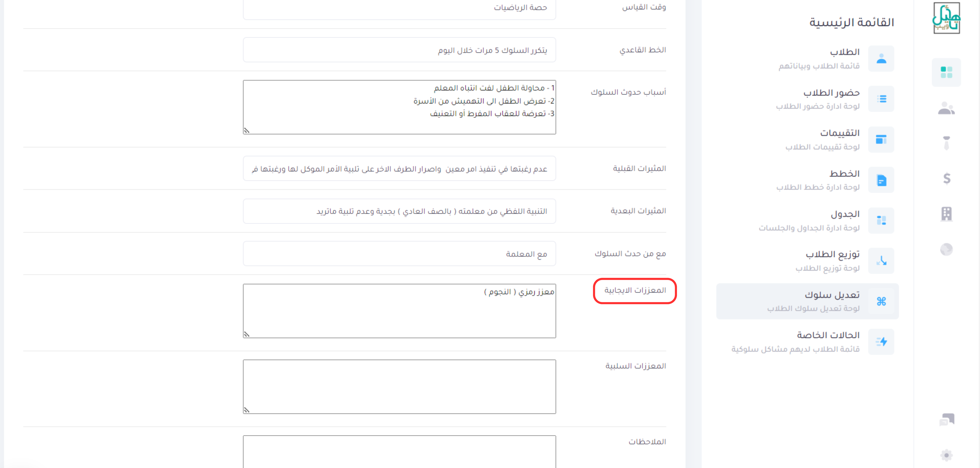Viewport: 980px width, 468px height.
Task: Open الجدول menu entry
Action: [808, 221]
